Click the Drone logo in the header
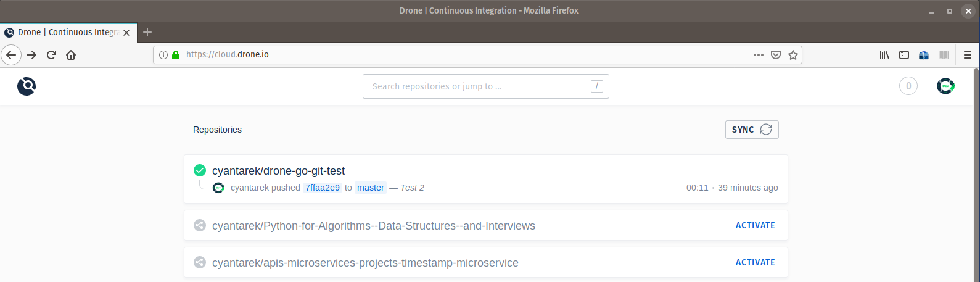 tap(27, 86)
